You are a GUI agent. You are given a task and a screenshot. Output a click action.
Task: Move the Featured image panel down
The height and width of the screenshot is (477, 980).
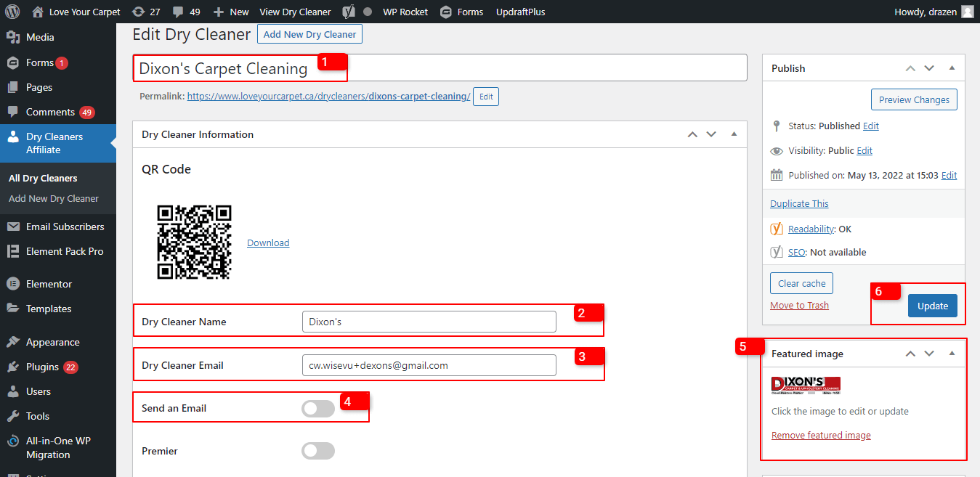[929, 354]
